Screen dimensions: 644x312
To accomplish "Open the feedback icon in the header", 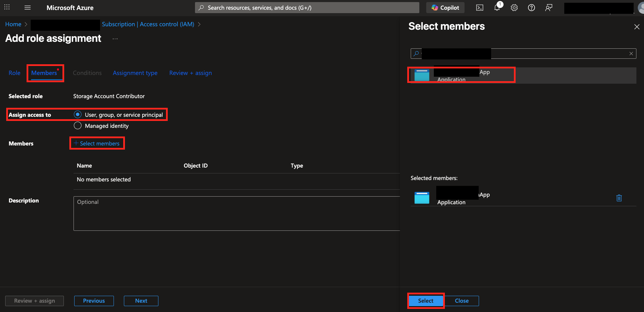I will [x=549, y=8].
